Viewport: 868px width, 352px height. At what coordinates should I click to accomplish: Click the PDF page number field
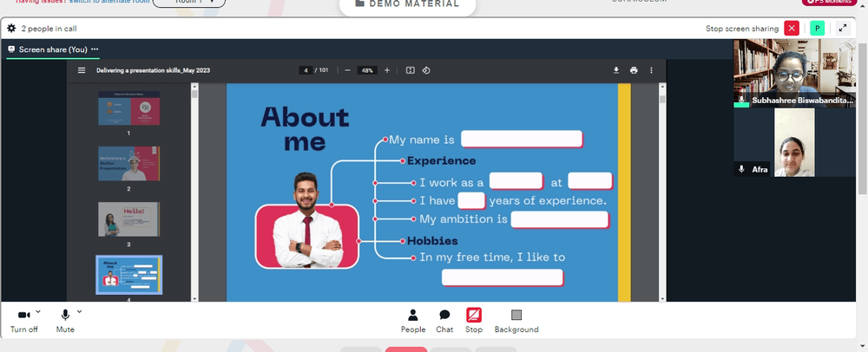[306, 70]
